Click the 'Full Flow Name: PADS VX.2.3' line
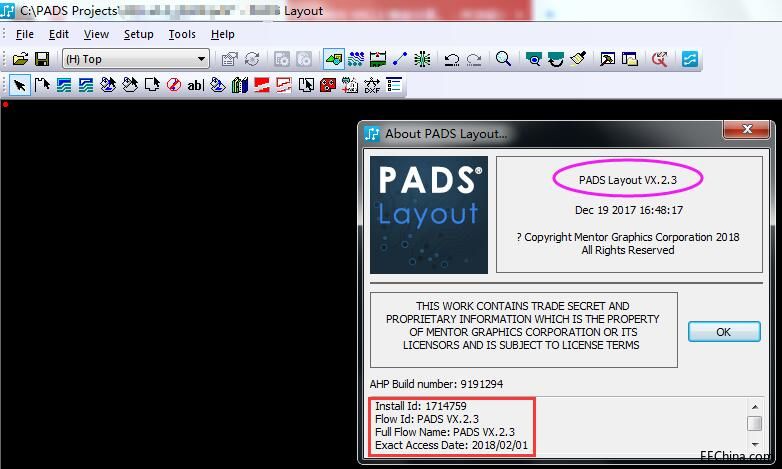 pos(445,432)
